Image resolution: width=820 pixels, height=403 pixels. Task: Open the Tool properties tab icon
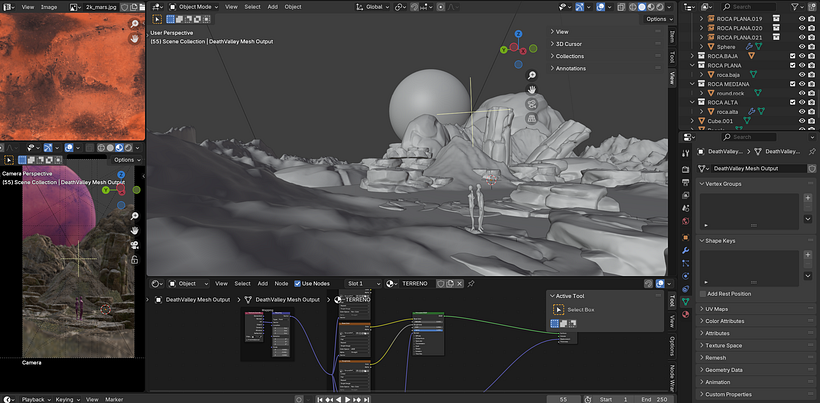click(x=686, y=153)
